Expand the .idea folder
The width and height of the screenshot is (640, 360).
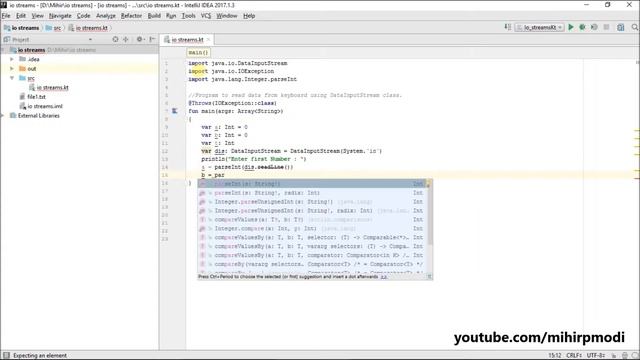[x=12, y=59]
